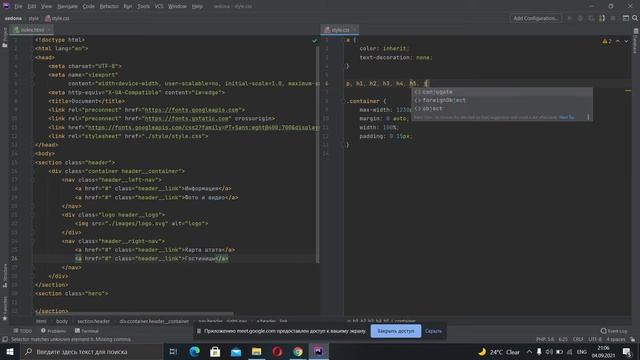640x360 pixels.
Task: Click the sedona project breadcrumb
Action: pos(13,18)
